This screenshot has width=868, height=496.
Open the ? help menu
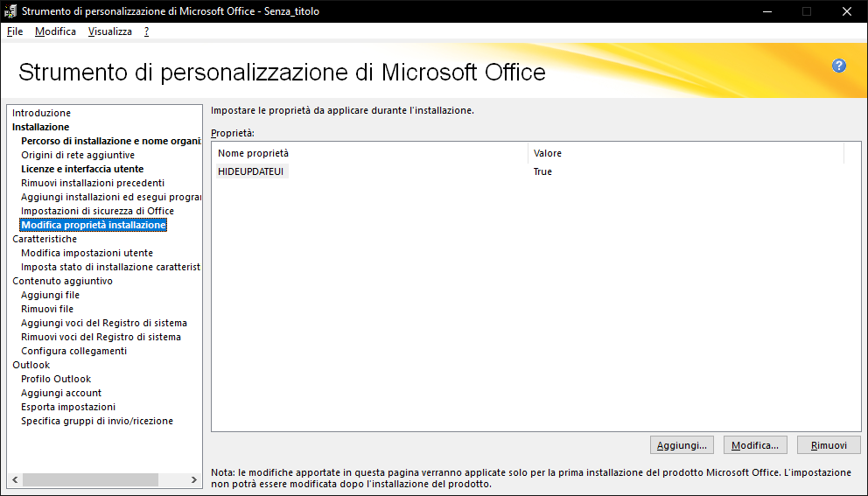(x=146, y=31)
